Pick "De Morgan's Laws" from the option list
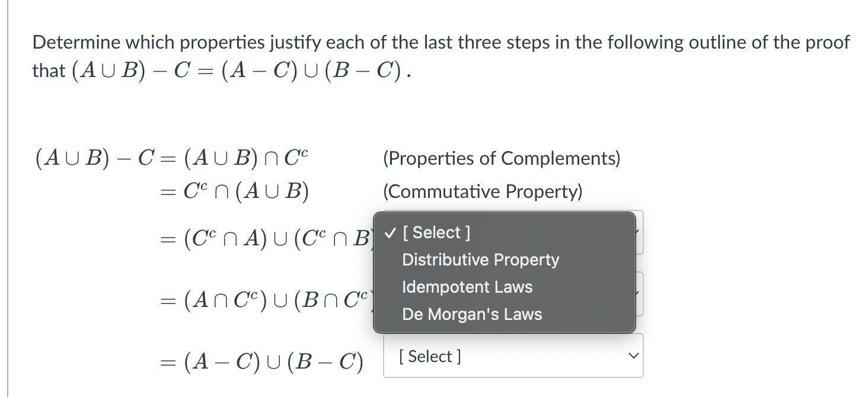The height and width of the screenshot is (397, 868). pos(471,314)
